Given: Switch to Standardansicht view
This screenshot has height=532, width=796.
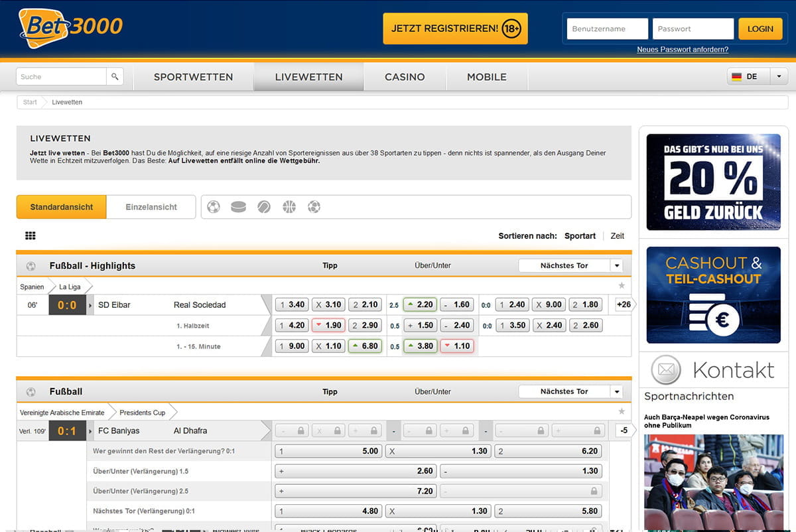Looking at the screenshot, I should click(62, 207).
